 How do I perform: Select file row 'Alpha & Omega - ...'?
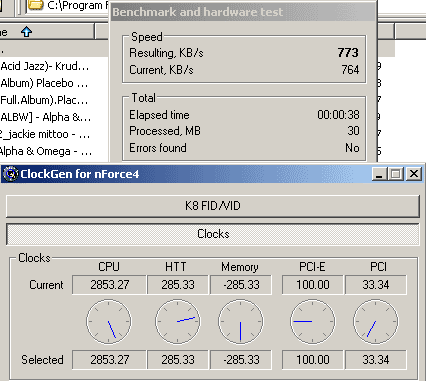click(x=46, y=151)
